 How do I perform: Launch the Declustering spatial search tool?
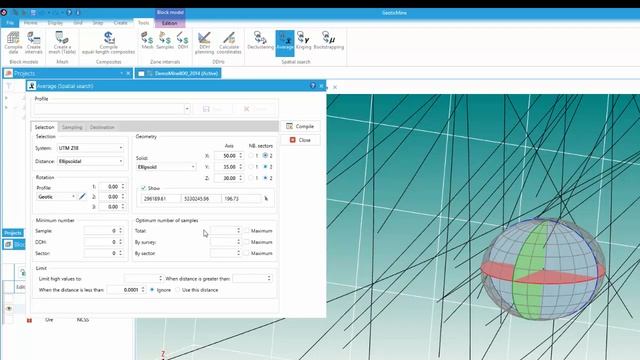pos(260,40)
